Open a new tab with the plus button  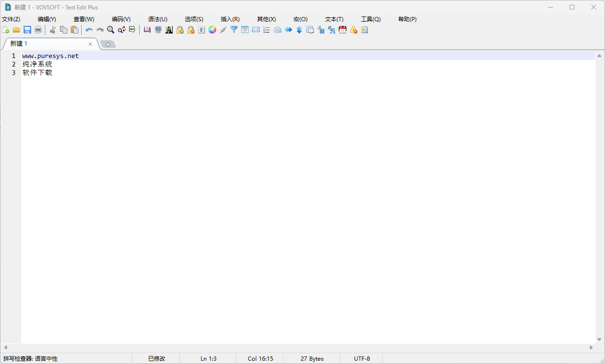(108, 43)
